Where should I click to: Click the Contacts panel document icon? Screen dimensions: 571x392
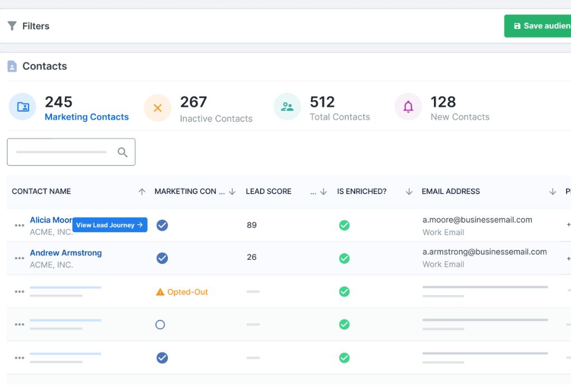(12, 66)
